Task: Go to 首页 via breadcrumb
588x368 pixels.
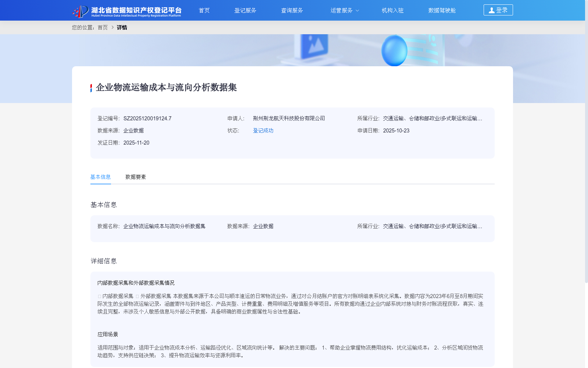Action: pyautogui.click(x=103, y=27)
